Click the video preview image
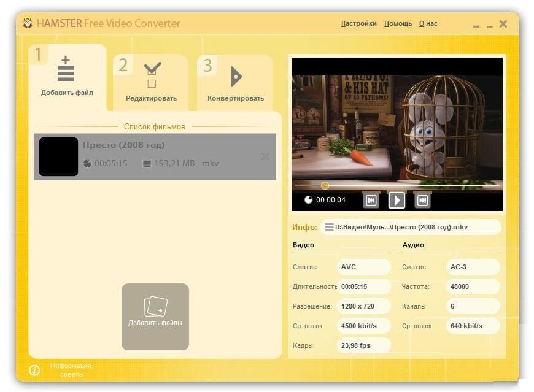 (x=397, y=126)
